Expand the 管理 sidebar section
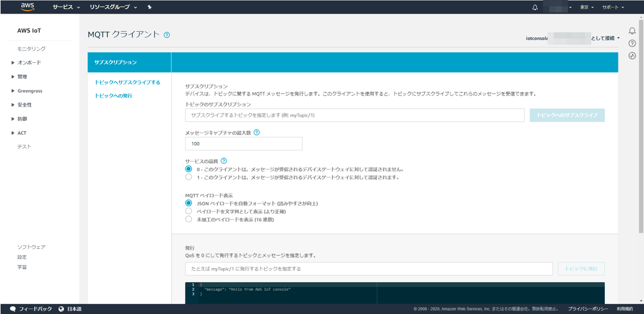Screen dimensions: 644x314 tap(19, 77)
